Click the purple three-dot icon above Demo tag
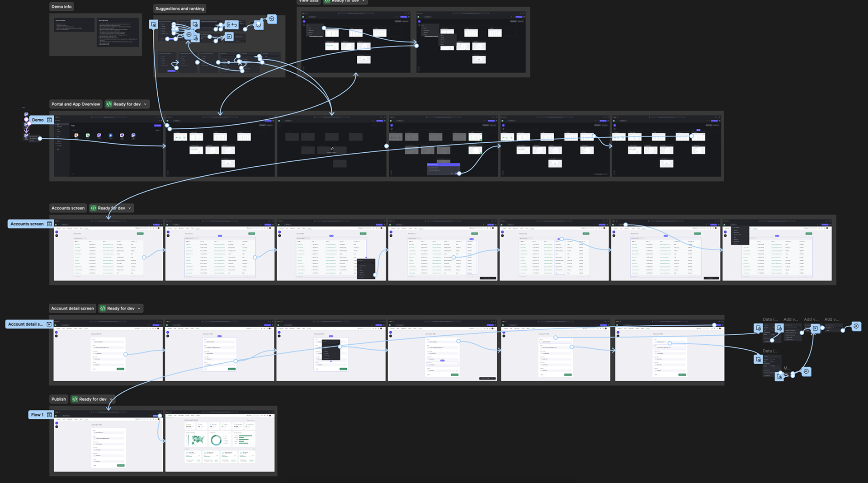868x483 pixels. pos(24,108)
